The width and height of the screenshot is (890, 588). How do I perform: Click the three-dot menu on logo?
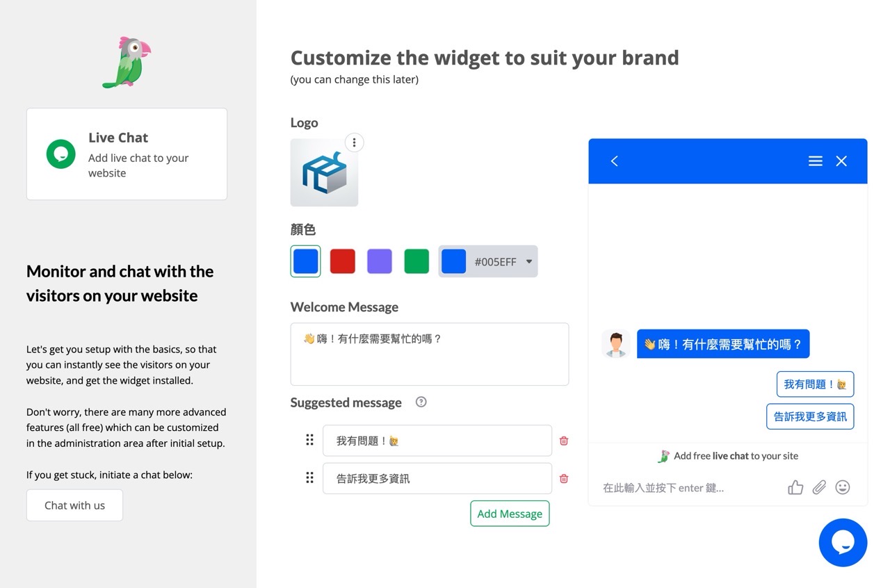(354, 142)
